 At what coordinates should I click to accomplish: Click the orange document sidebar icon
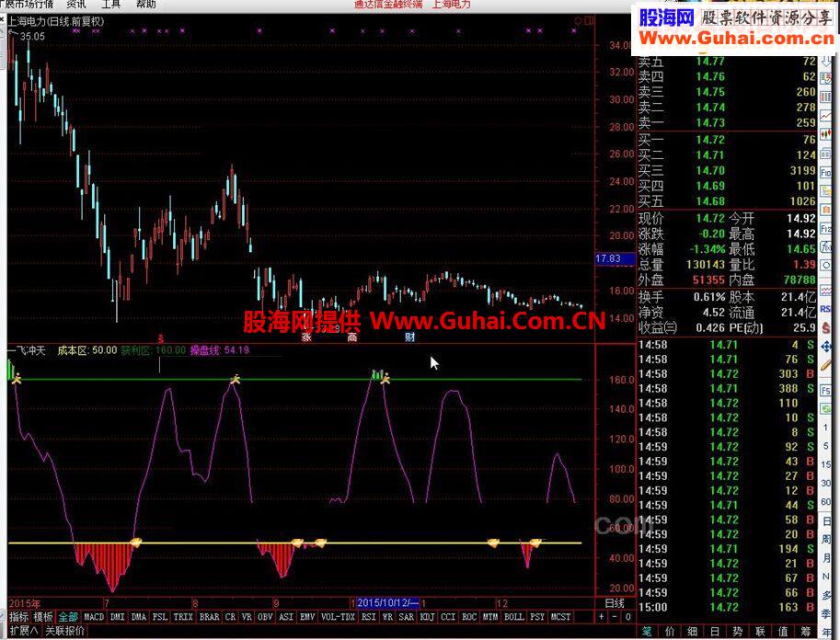826,210
